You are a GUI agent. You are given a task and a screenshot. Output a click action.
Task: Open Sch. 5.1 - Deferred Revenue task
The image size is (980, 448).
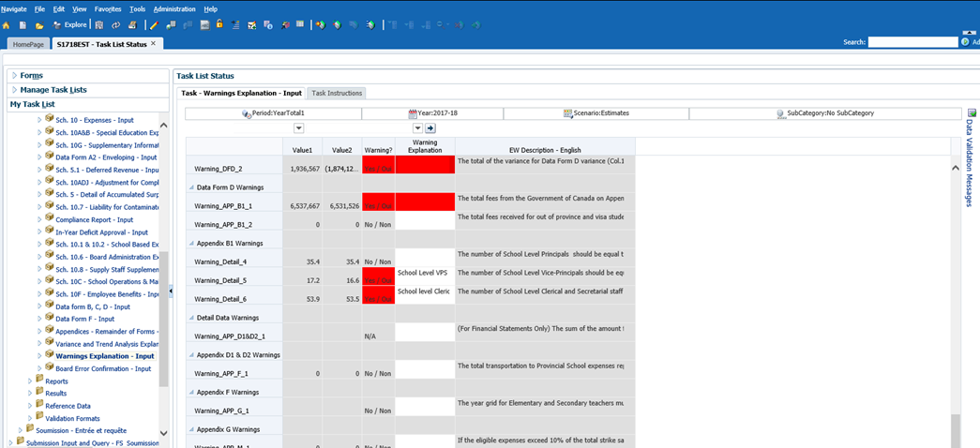pos(107,170)
